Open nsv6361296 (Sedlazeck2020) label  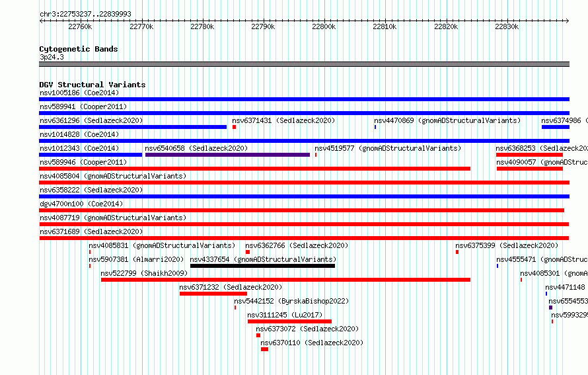(x=91, y=120)
